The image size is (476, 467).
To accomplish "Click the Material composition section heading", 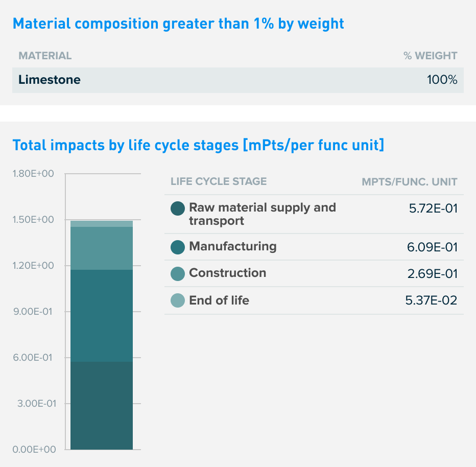I will pos(178,24).
